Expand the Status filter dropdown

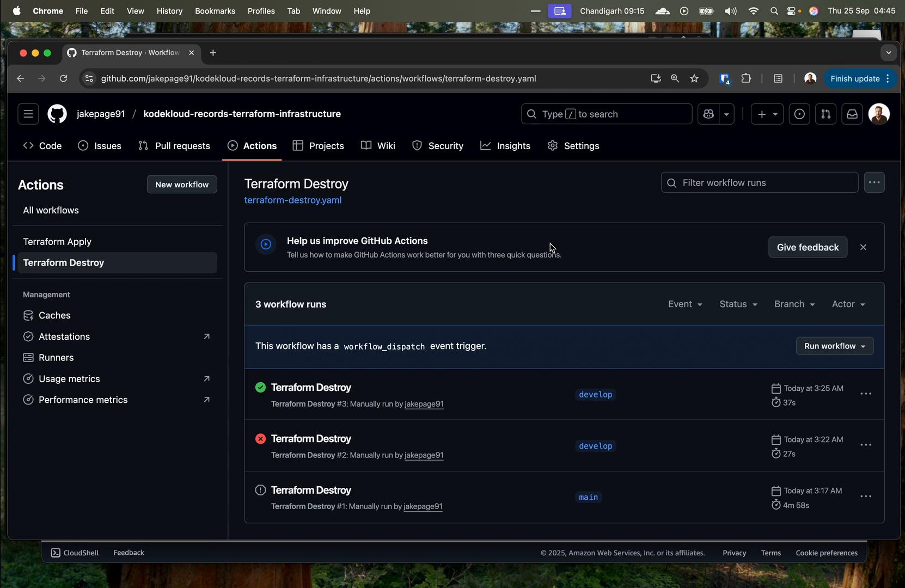pyautogui.click(x=738, y=304)
